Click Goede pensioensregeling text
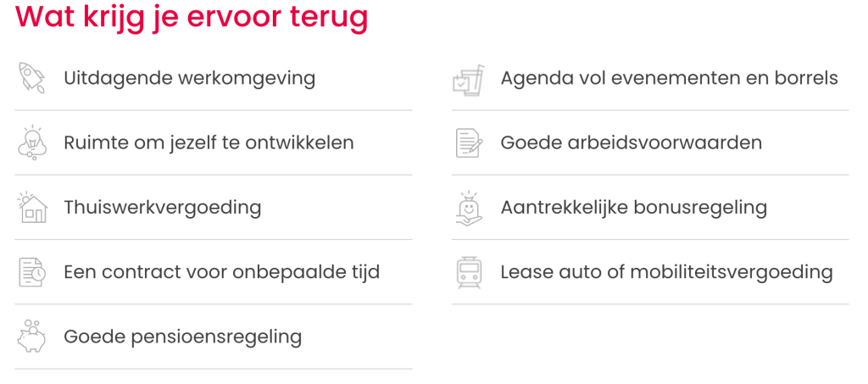The height and width of the screenshot is (384, 868). coord(183,337)
